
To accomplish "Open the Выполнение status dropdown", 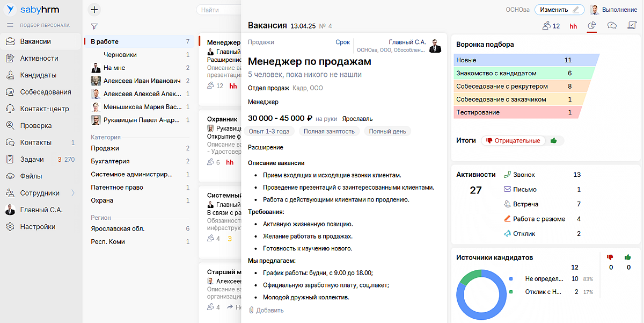I will 614,10.
